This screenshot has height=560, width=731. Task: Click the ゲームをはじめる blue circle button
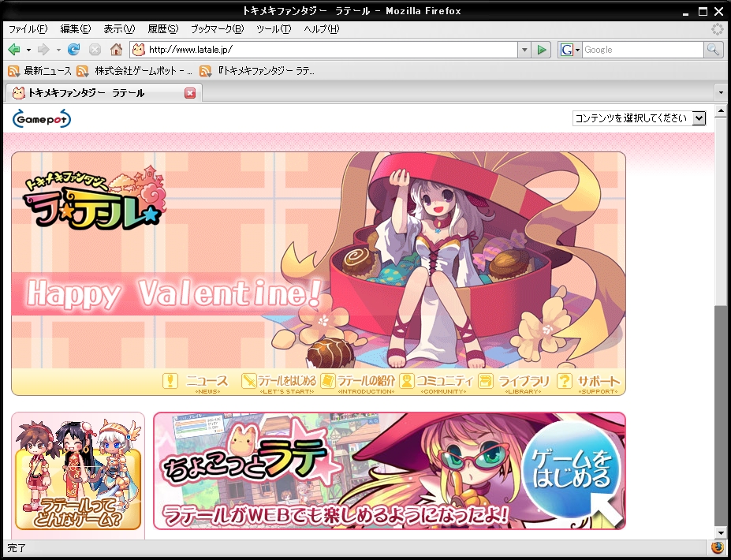pos(571,469)
